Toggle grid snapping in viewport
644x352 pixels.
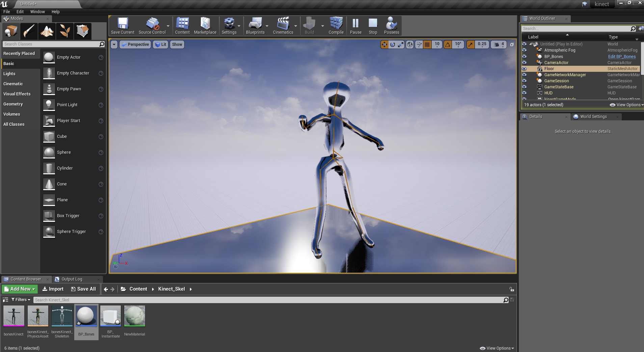tap(427, 45)
